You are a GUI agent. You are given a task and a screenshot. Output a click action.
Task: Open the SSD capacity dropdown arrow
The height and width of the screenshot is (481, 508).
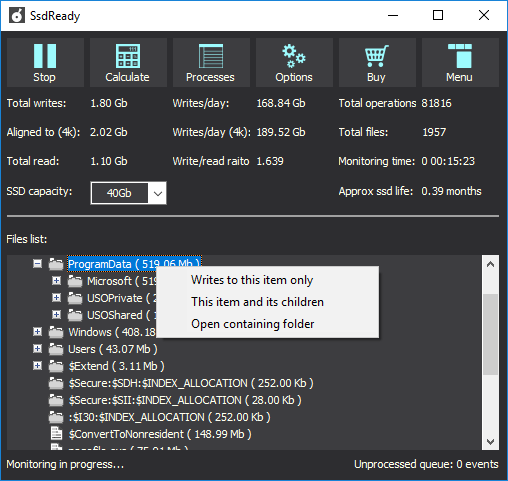click(x=158, y=193)
